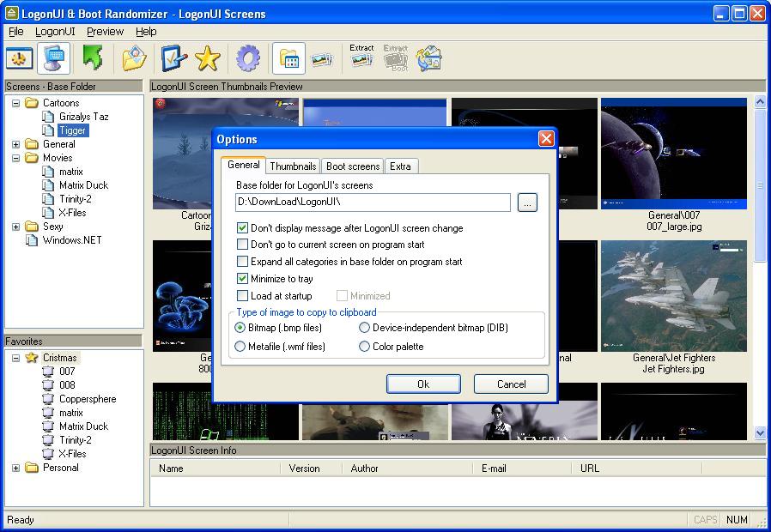Viewport: 771px width, 532px height.
Task: Select Bitmap (.bmp files) radio option
Action: [x=240, y=328]
